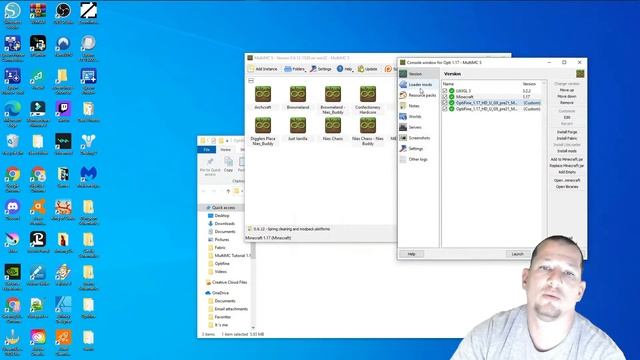Select the Broomeland - Nies_Buddy instance
The width and height of the screenshot is (640, 360).
[x=333, y=100]
